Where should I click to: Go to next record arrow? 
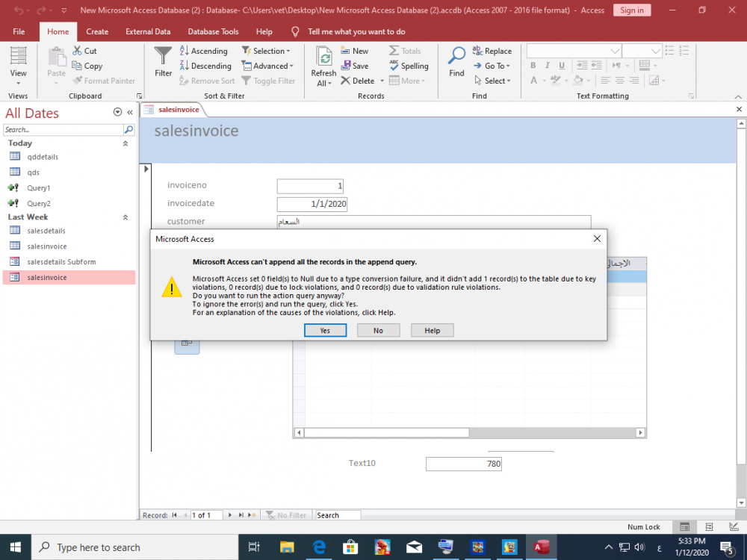(229, 515)
